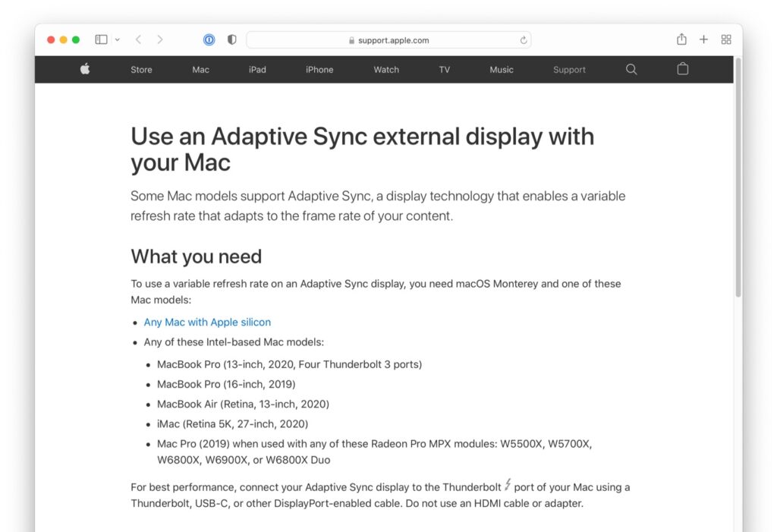
Task: Open the Mac menu item
Action: pos(200,69)
